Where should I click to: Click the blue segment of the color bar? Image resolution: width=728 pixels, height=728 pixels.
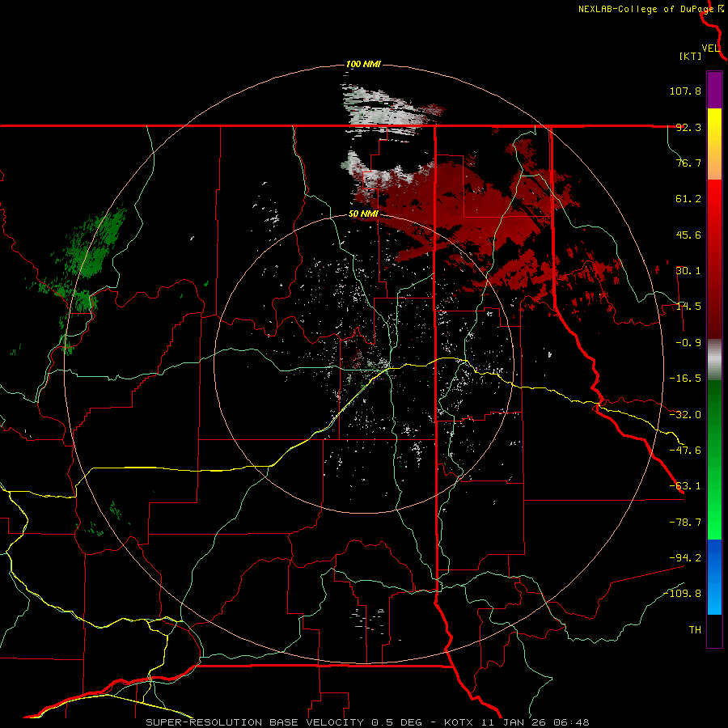tap(714, 577)
